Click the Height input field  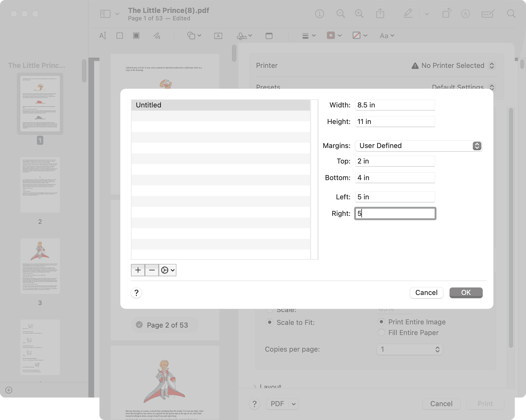click(x=395, y=122)
